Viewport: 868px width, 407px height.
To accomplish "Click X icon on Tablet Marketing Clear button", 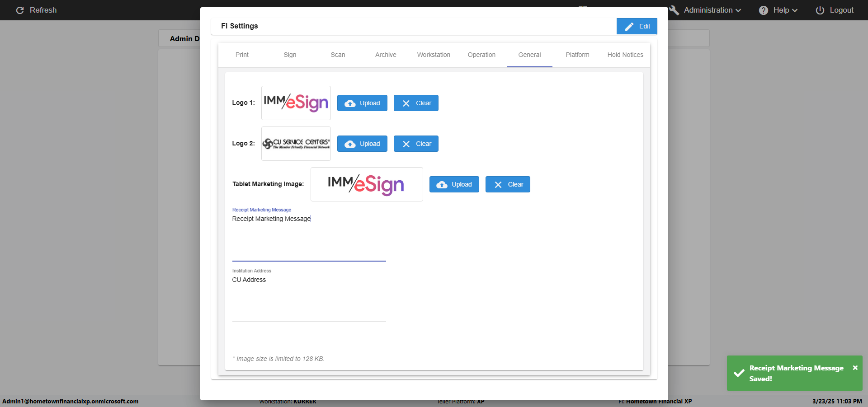I will point(498,185).
